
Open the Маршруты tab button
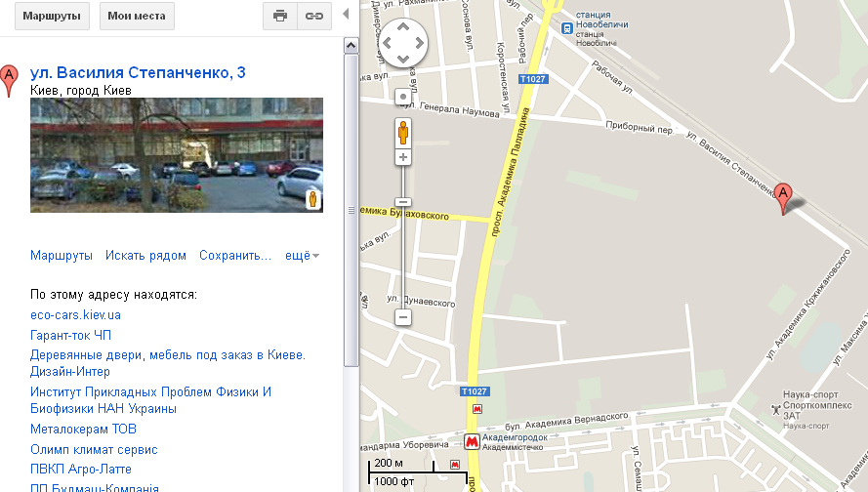52,16
